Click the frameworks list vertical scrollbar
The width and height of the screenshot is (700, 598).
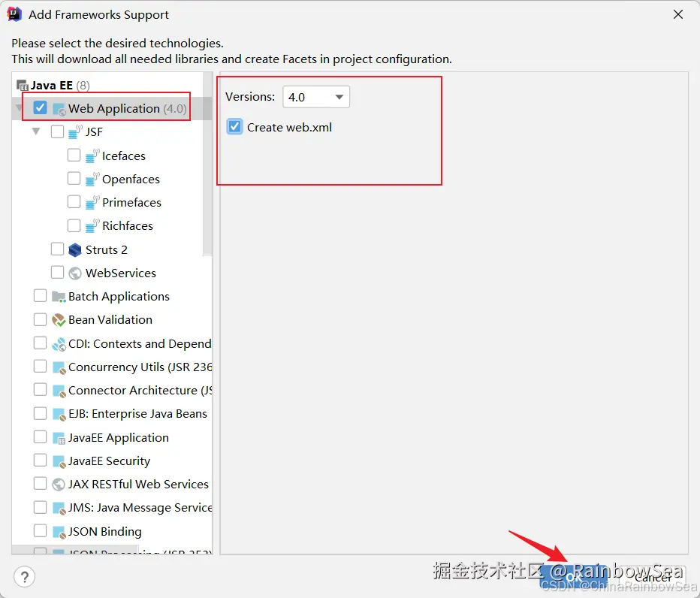[x=207, y=164]
